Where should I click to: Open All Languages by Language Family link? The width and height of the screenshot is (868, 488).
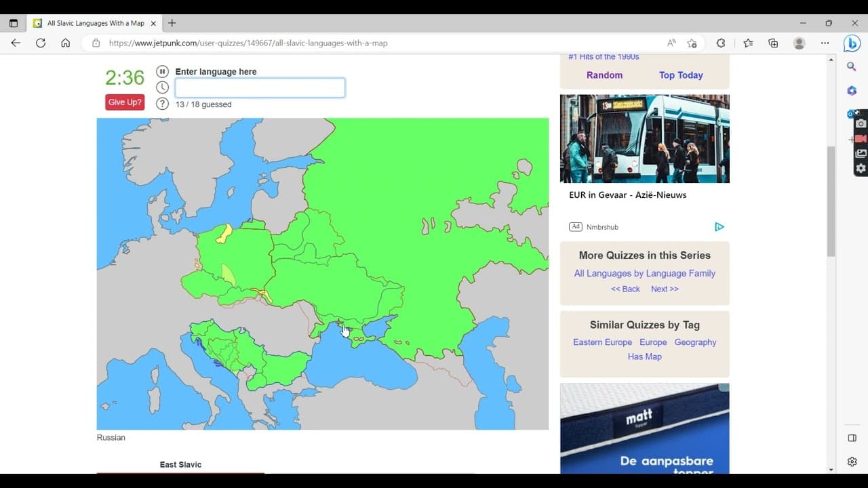pyautogui.click(x=645, y=273)
